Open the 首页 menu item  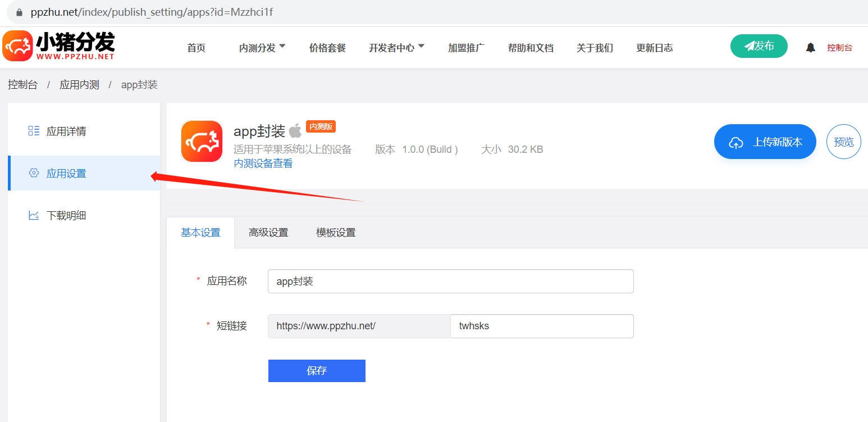[197, 48]
